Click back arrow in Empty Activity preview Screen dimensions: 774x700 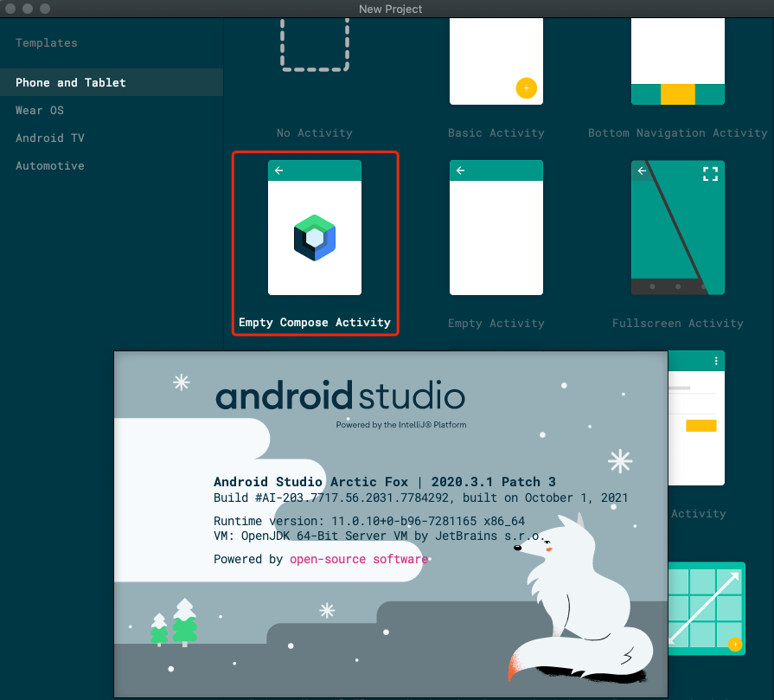461,170
